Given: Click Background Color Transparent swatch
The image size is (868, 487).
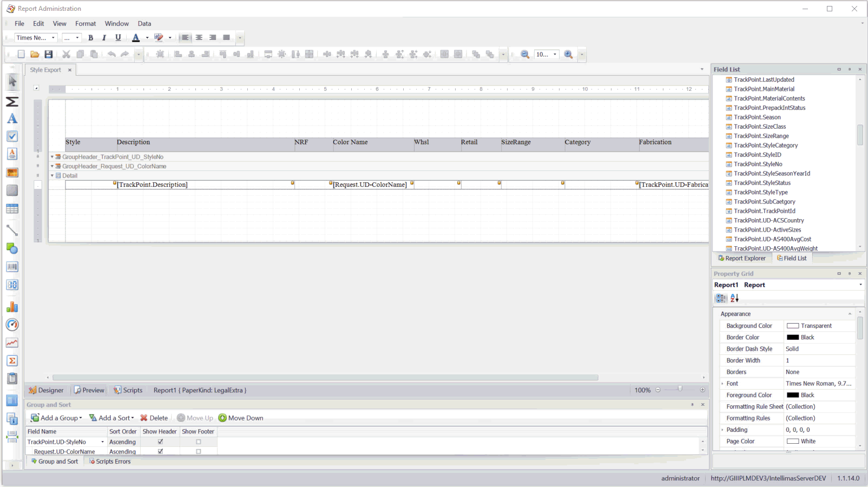Looking at the screenshot, I should pyautogui.click(x=793, y=326).
